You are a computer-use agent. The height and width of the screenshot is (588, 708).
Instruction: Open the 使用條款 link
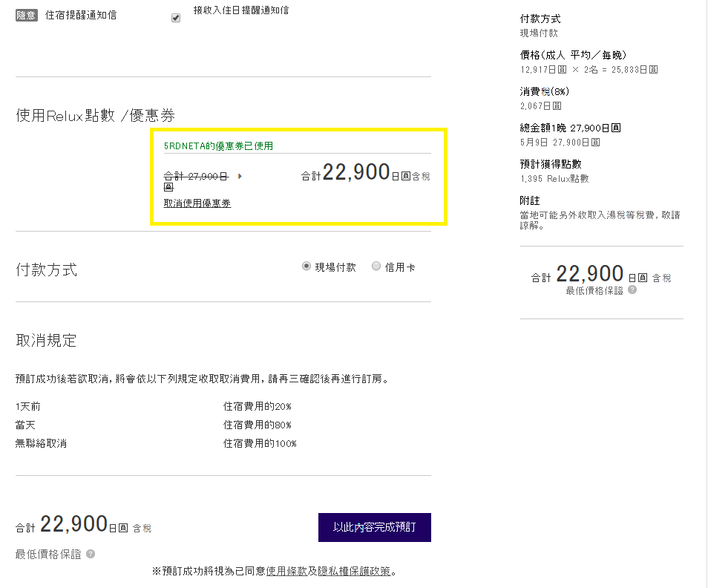click(x=286, y=571)
